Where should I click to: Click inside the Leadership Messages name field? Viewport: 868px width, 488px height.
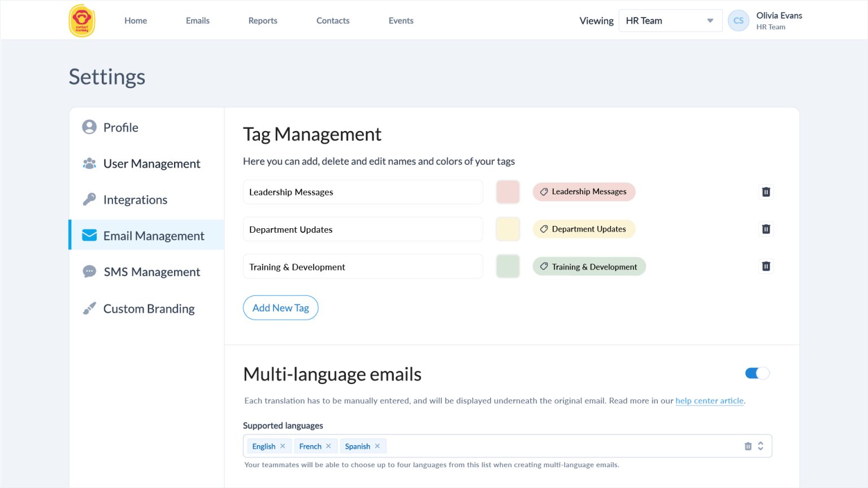pyautogui.click(x=362, y=191)
